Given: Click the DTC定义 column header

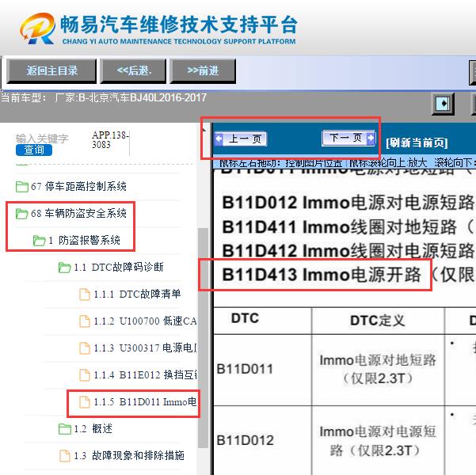Looking at the screenshot, I should point(377,321).
